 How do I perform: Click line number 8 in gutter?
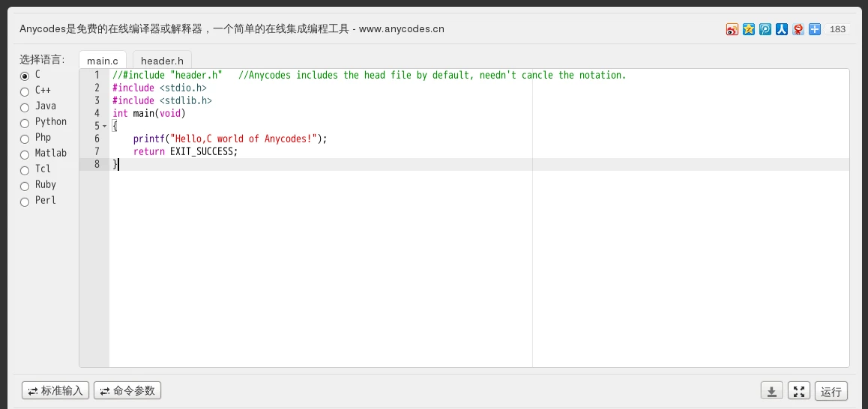point(97,164)
